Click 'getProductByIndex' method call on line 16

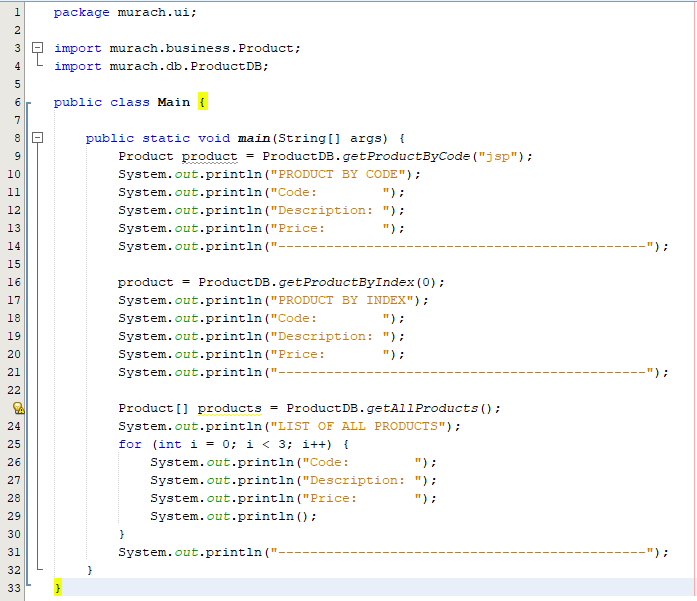[346, 282]
